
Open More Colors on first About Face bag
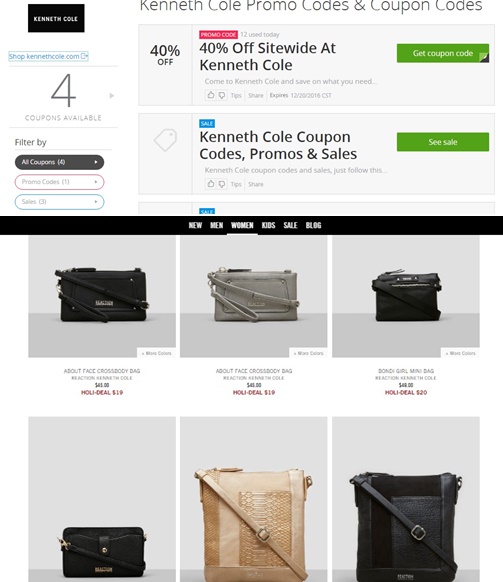click(157, 353)
